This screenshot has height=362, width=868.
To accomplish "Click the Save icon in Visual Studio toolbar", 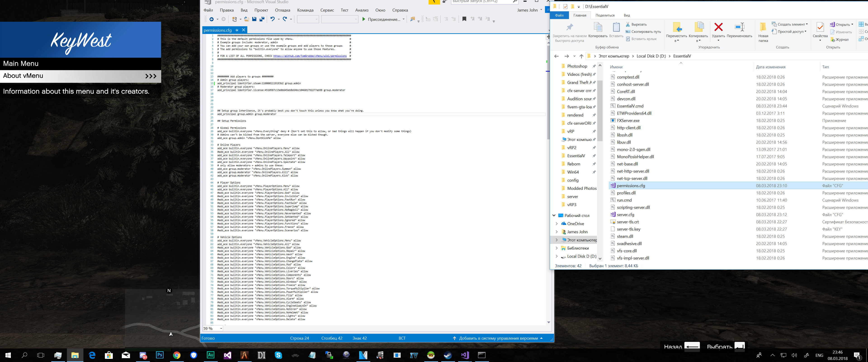I will (x=254, y=19).
